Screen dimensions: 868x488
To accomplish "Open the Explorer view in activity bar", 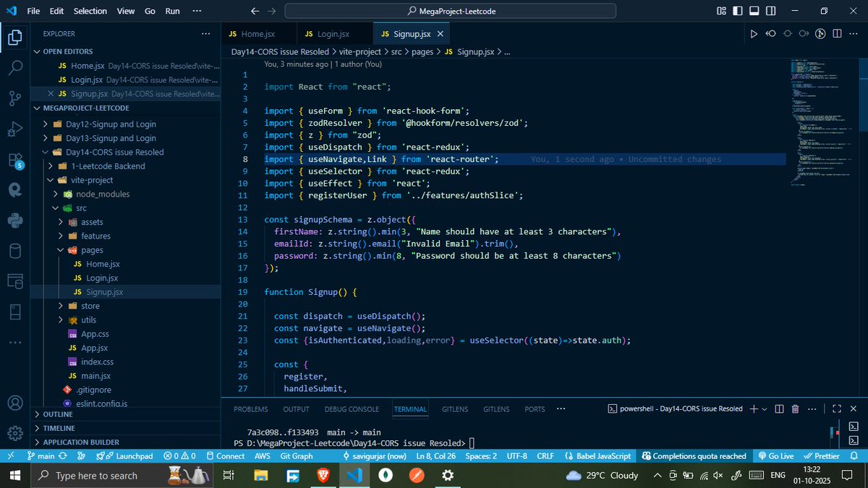I will click(x=14, y=38).
